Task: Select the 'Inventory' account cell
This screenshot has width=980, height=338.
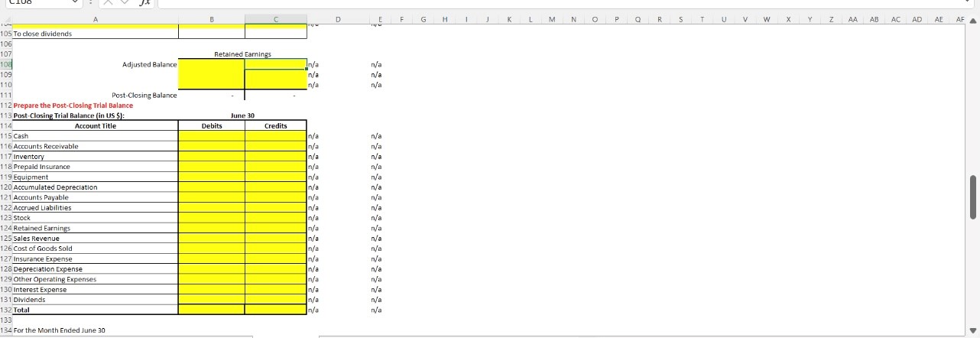Action: (96, 156)
